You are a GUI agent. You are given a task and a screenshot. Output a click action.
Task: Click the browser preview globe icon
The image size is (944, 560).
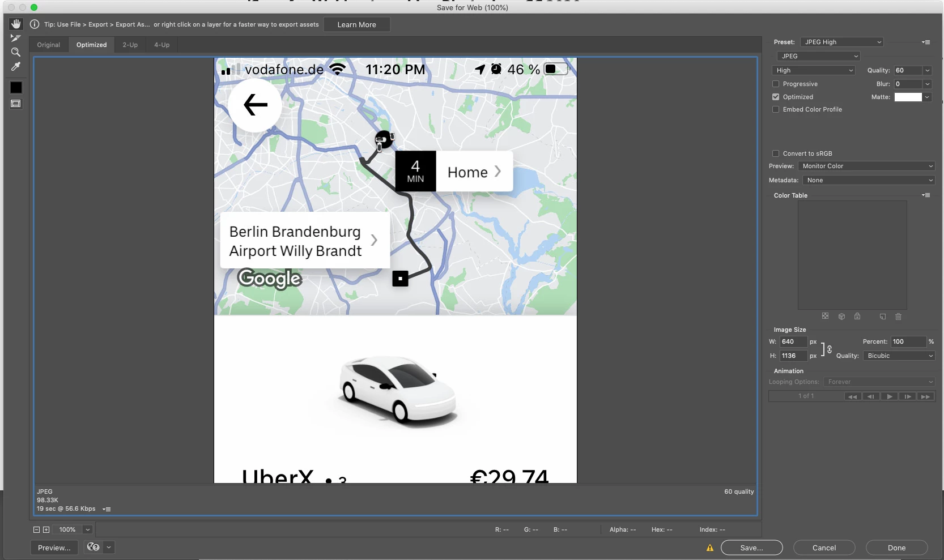[x=93, y=547]
